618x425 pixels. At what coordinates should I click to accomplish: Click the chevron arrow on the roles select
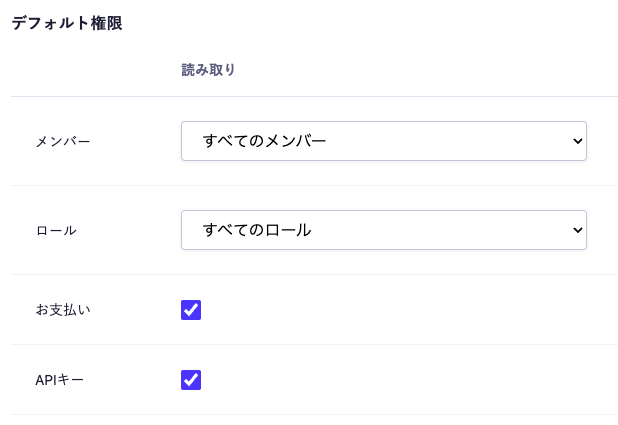pos(577,230)
